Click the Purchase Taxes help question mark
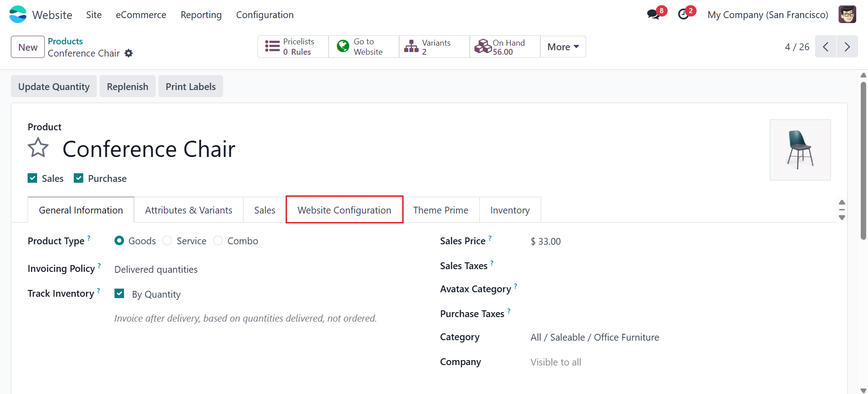868x394 pixels. 509,311
